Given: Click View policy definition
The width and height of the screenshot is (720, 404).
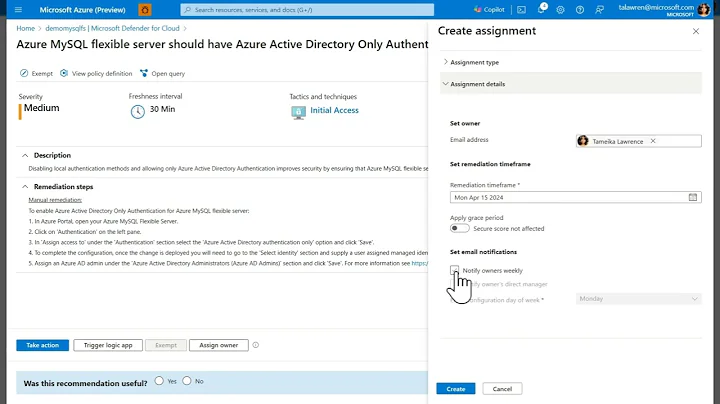Looking at the screenshot, I should pyautogui.click(x=97, y=73).
